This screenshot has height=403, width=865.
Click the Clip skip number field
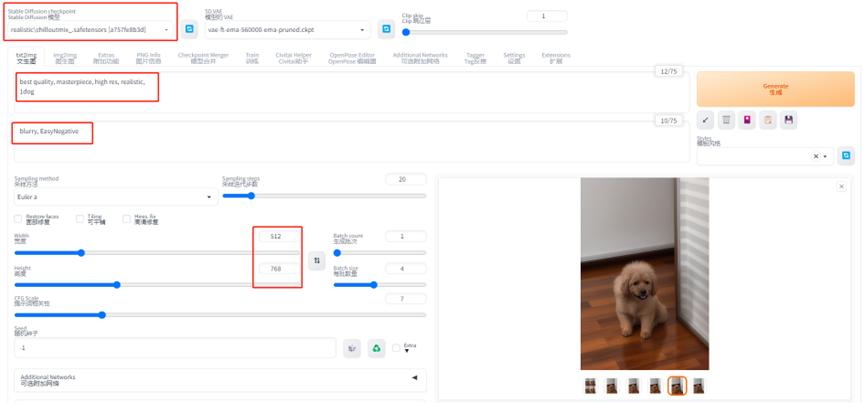coord(547,16)
